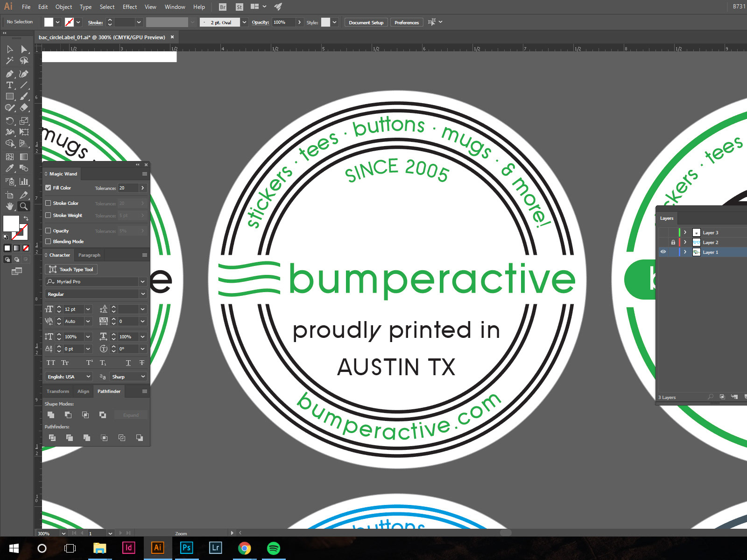Uncheck the Fill Color checkbox
The image size is (747, 560).
click(x=48, y=188)
